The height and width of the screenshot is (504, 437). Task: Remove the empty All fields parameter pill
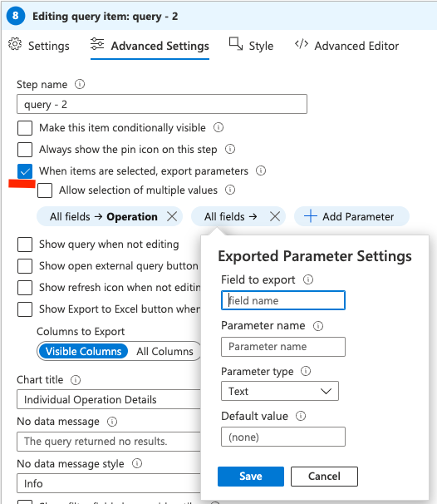tap(275, 216)
